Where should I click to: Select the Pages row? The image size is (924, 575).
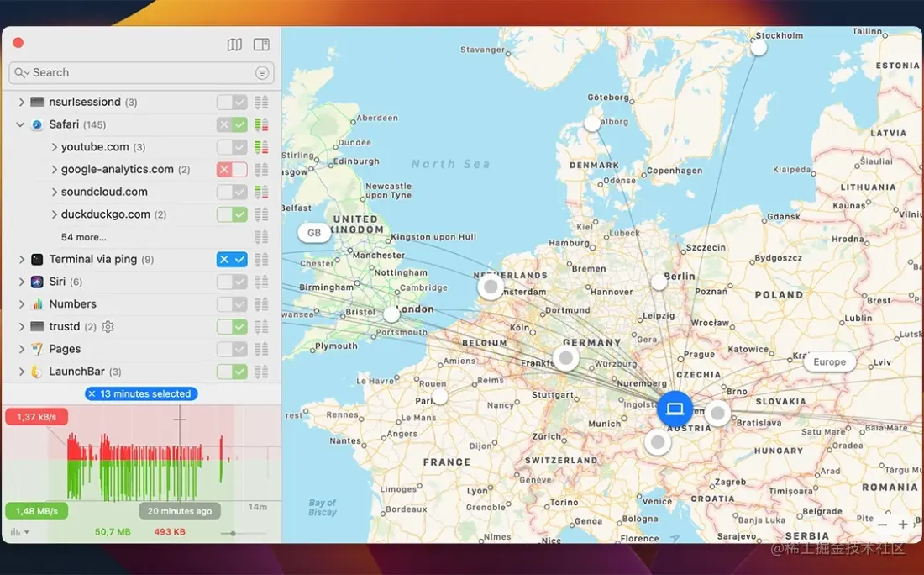point(141,349)
